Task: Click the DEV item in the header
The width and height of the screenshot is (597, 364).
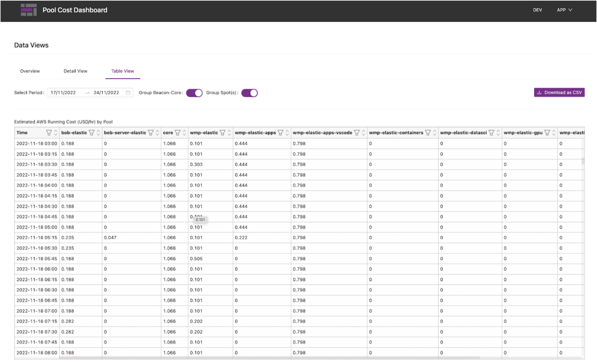Action: tap(537, 10)
